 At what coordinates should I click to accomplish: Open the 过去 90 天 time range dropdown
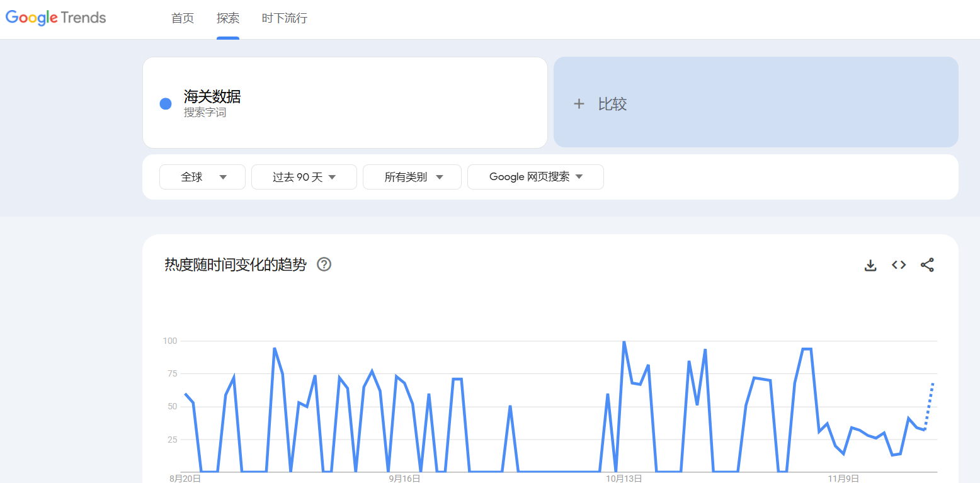point(304,177)
